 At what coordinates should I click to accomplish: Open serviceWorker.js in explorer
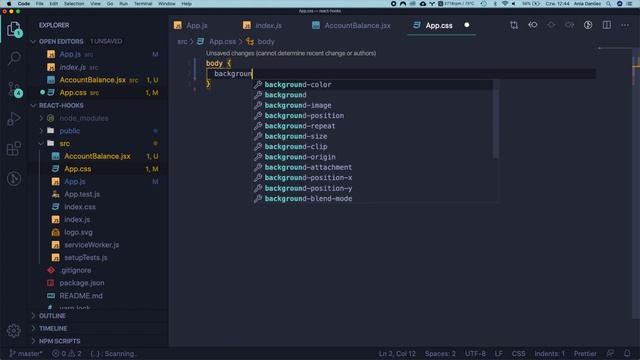pos(91,245)
